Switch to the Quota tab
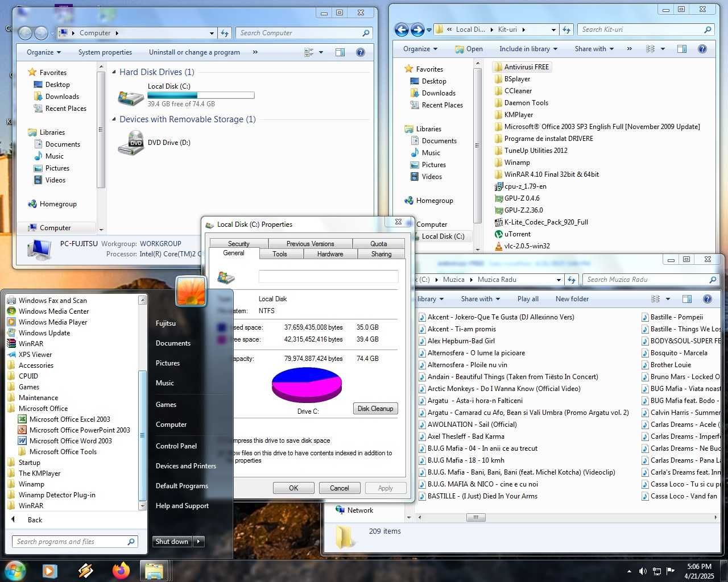The height and width of the screenshot is (582, 728). (x=379, y=244)
